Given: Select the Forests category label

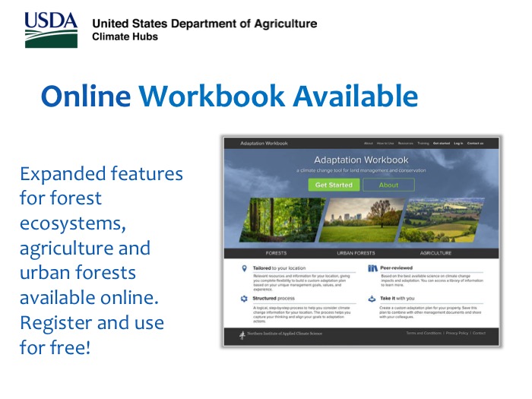Looking at the screenshot, I should coord(276,253).
